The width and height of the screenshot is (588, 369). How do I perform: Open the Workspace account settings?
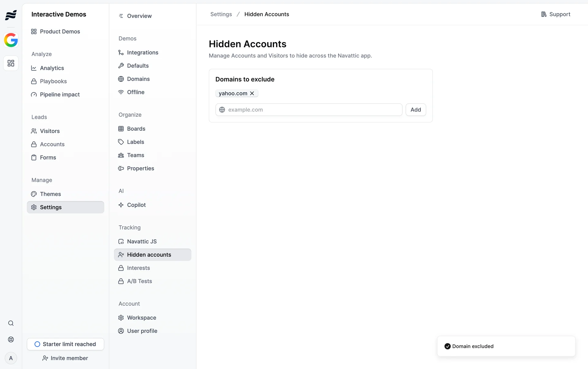(x=141, y=318)
